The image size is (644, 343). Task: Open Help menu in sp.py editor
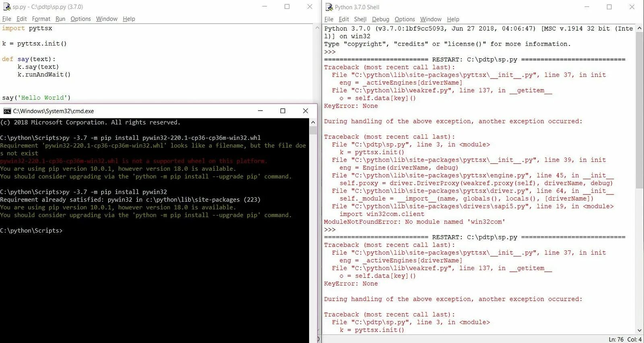(x=129, y=19)
